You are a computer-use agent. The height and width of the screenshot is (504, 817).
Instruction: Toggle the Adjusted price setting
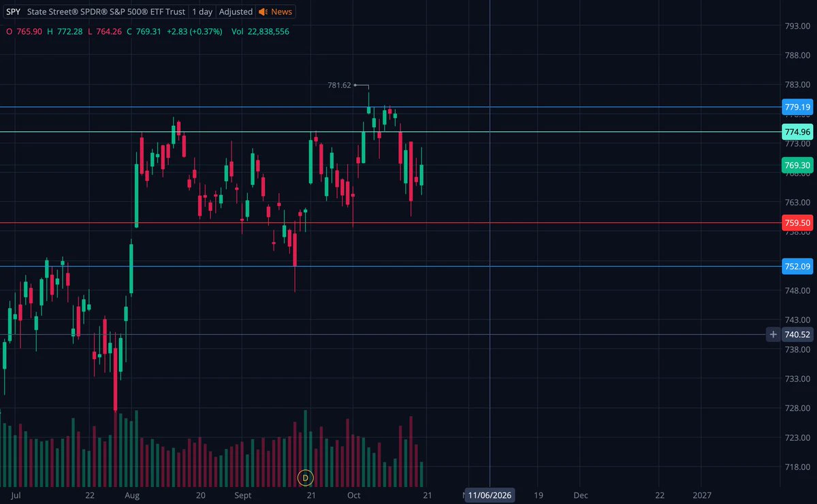coord(236,12)
